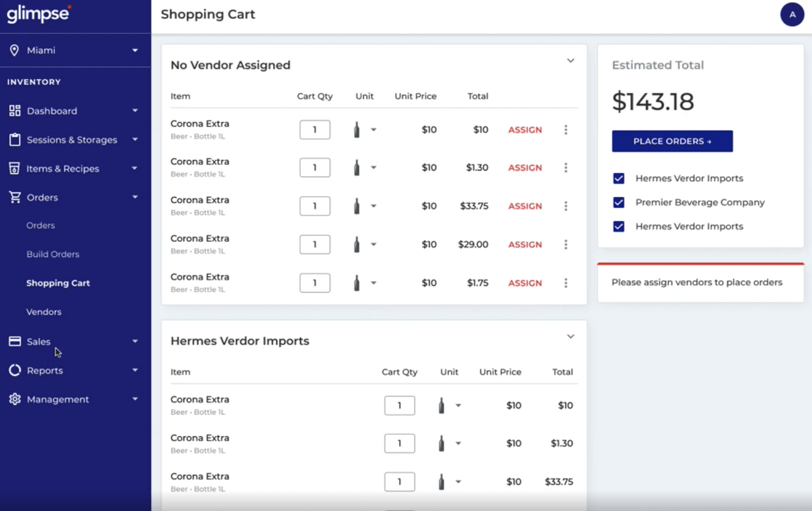Collapse the No Vendor Assigned section
Image resolution: width=812 pixels, height=511 pixels.
click(x=570, y=60)
